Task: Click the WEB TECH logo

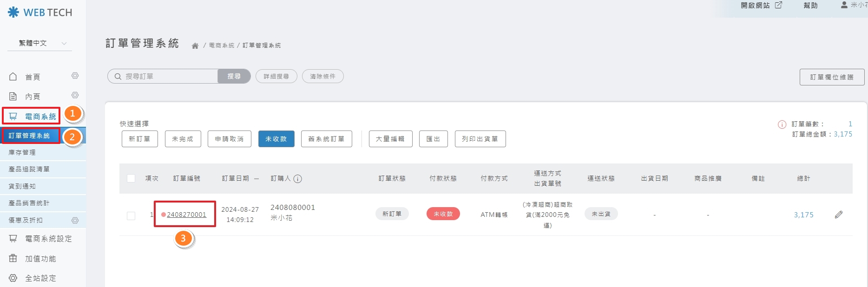Action: [x=40, y=13]
